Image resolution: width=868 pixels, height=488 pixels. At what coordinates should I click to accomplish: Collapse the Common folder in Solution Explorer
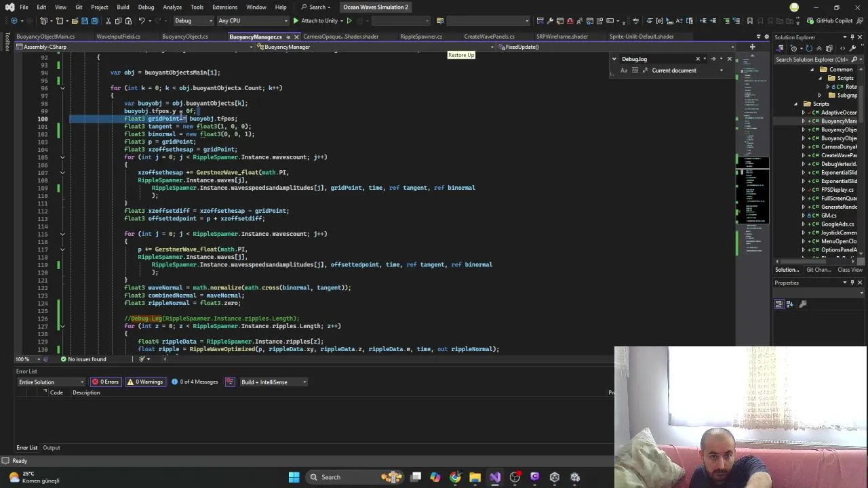pos(812,69)
